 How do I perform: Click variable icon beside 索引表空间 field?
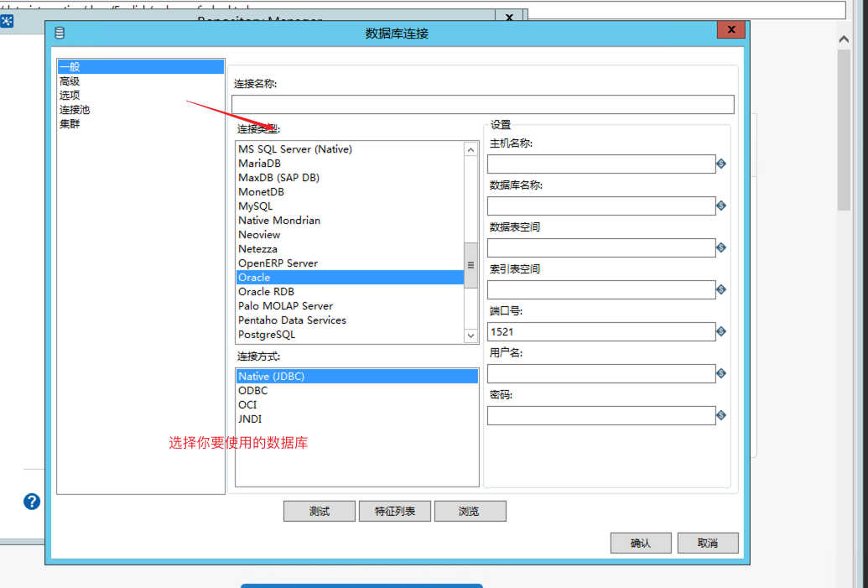[720, 289]
